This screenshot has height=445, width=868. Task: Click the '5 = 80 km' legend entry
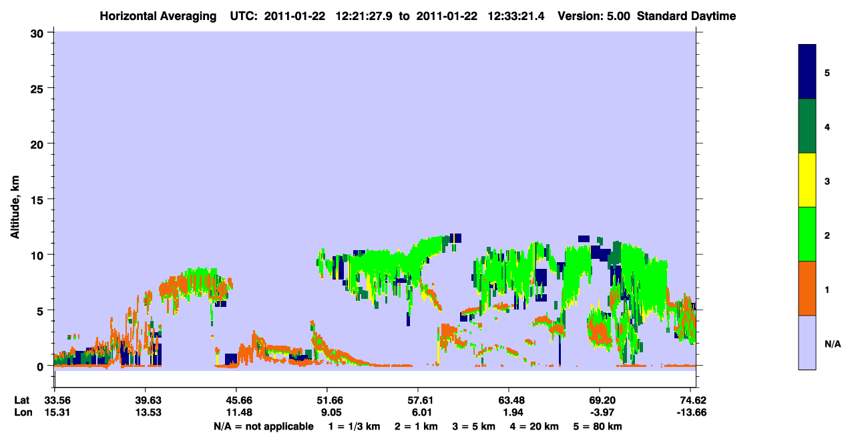click(x=599, y=426)
